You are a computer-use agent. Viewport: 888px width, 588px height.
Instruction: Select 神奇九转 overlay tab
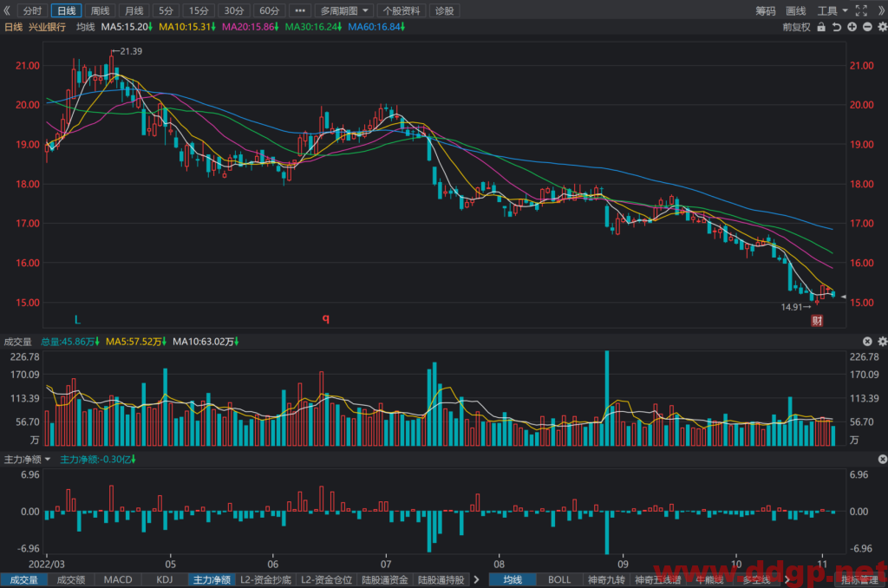[x=606, y=579]
